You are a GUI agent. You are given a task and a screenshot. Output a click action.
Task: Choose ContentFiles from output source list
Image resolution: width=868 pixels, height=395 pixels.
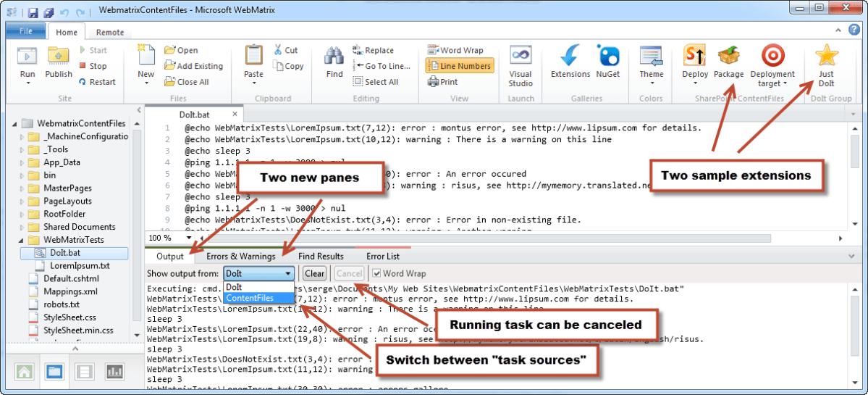[260, 298]
